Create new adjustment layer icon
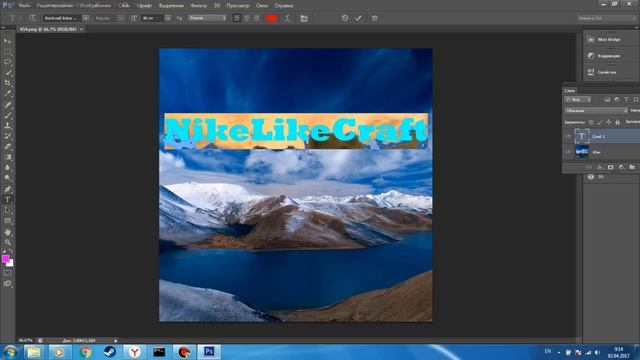Viewport: 640px width, 360px height. (x=621, y=167)
